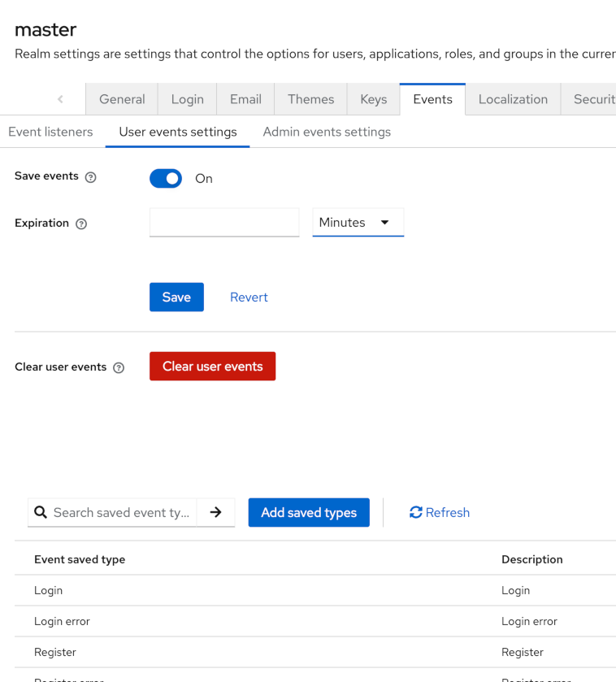Toggle the Save events switch off
Screen dimensions: 616x682
click(x=166, y=178)
